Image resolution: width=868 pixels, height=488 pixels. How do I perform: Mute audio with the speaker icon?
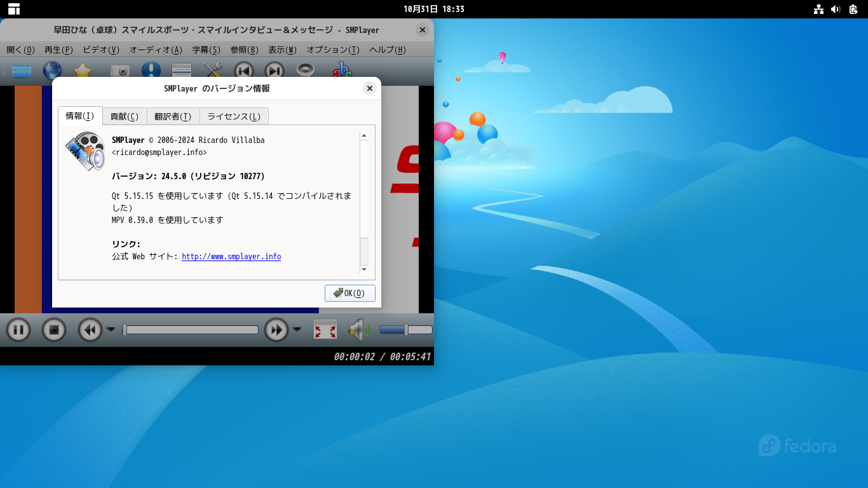(x=359, y=329)
